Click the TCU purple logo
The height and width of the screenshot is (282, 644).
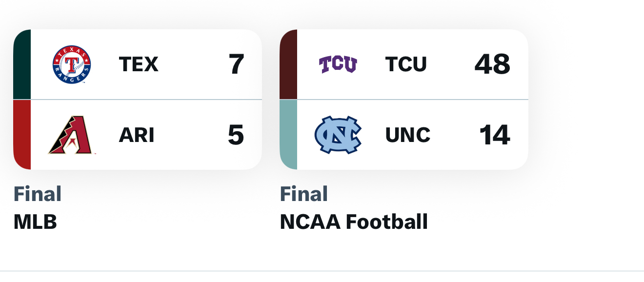tap(338, 64)
